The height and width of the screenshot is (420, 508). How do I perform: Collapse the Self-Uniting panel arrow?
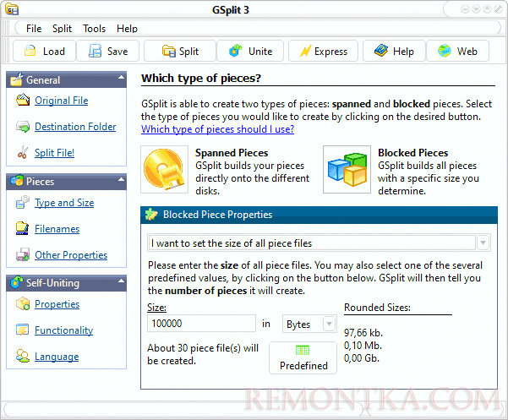pyautogui.click(x=121, y=281)
